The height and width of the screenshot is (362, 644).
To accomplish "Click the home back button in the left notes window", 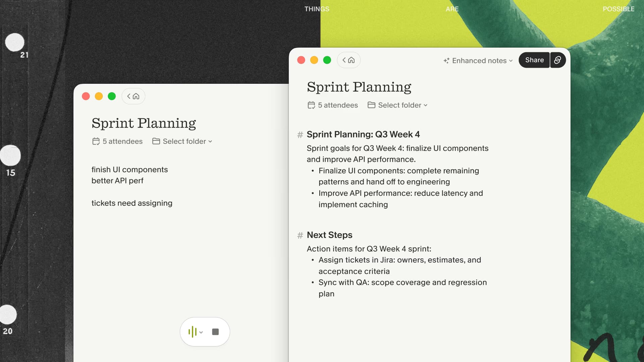I will click(133, 96).
